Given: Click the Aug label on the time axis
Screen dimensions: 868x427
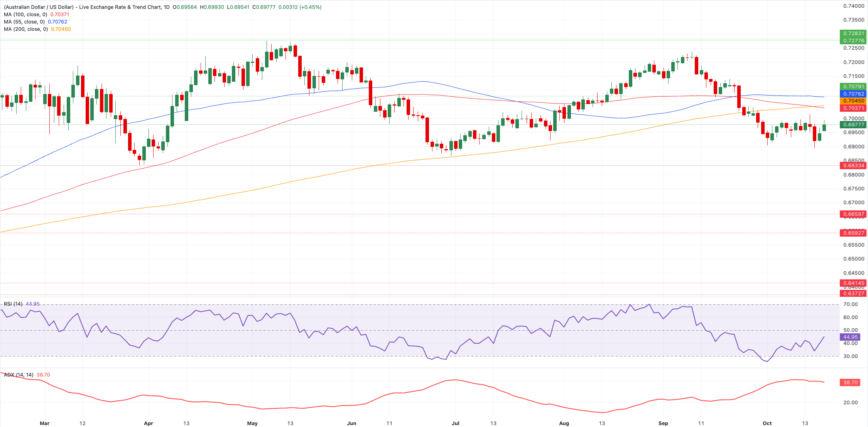Looking at the screenshot, I should pos(564,423).
